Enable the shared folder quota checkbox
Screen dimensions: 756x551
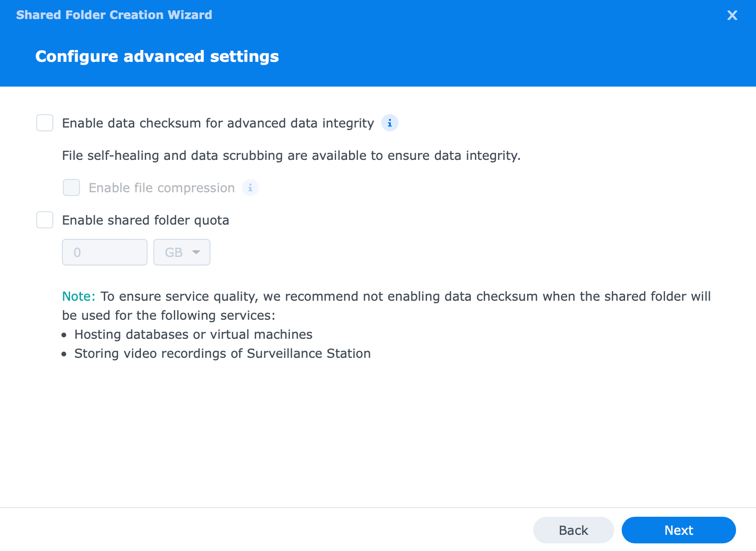coord(45,220)
